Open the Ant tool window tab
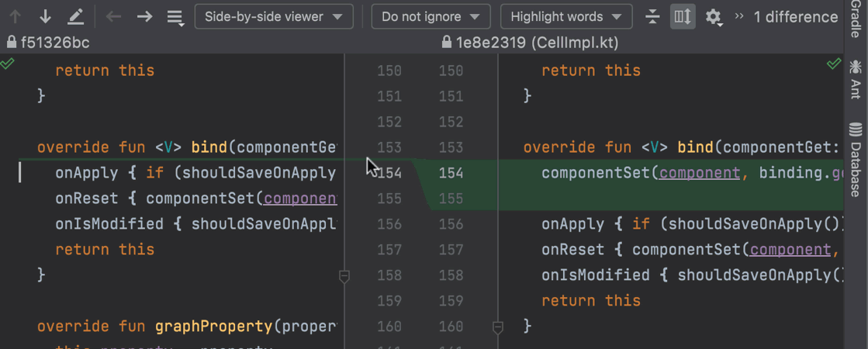The height and width of the screenshot is (349, 868). pos(856,79)
